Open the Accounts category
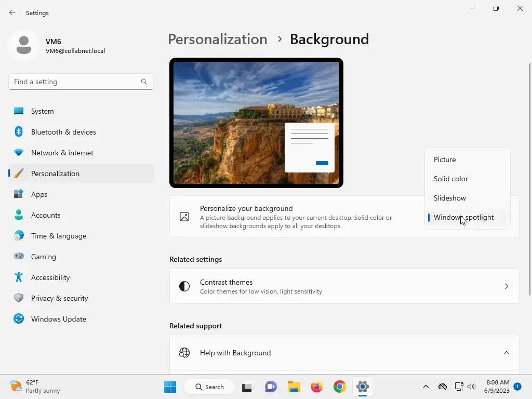The height and width of the screenshot is (399, 532). 81,215
